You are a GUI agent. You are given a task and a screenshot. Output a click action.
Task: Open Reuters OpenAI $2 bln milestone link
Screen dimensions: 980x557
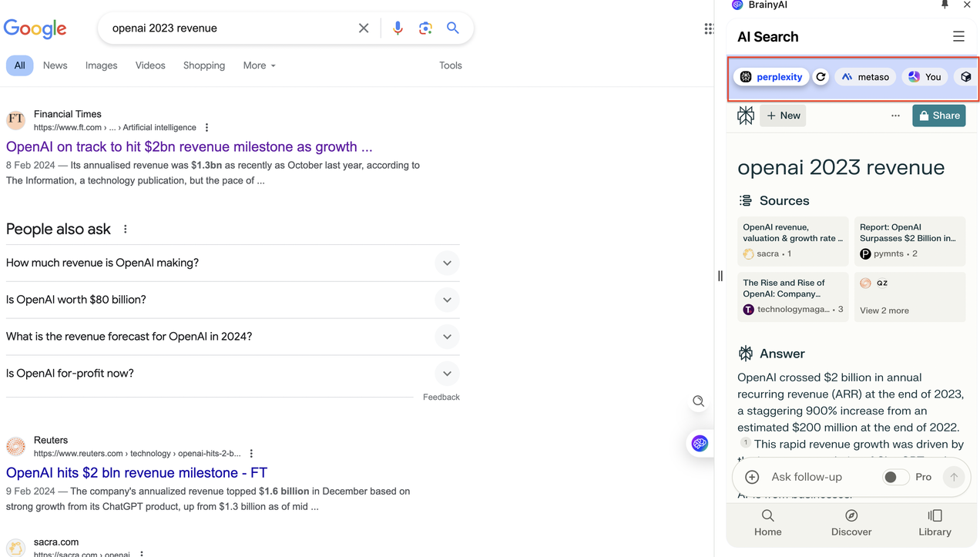[136, 473]
